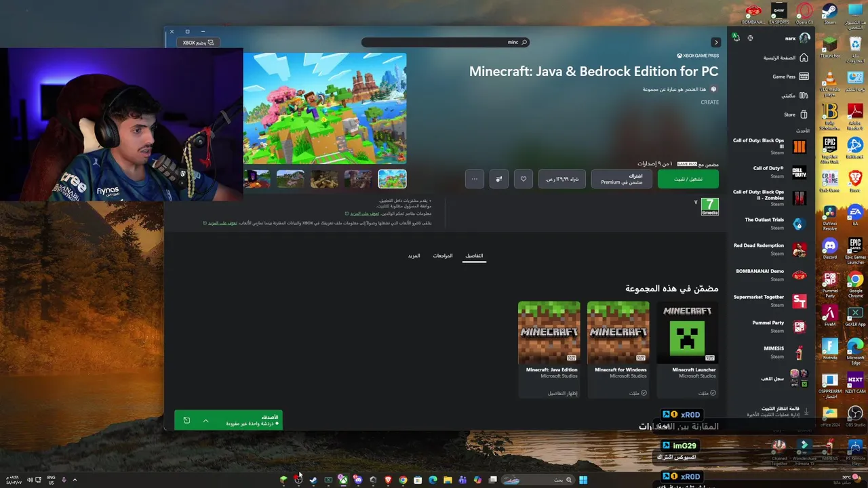Open Fortnite desktop shortcut
Image resolution: width=868 pixels, height=488 pixels.
(830, 349)
